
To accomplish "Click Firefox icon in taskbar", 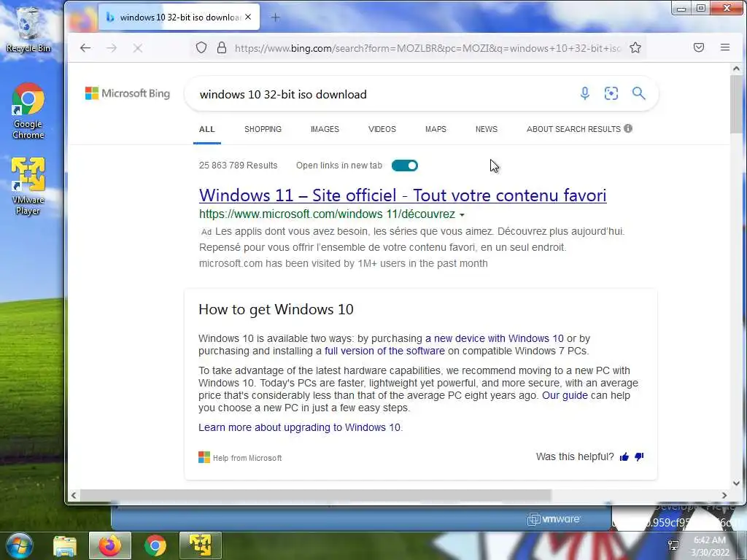I will [x=110, y=545].
